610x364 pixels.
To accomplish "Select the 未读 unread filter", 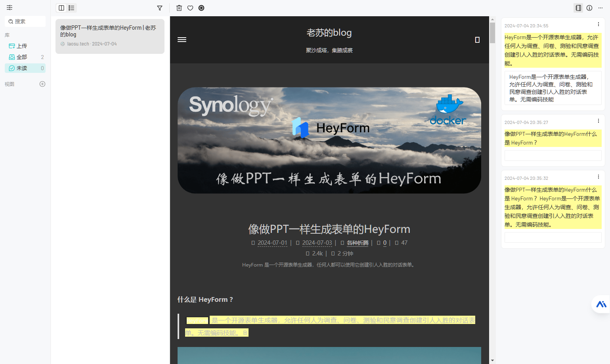I will click(x=25, y=68).
